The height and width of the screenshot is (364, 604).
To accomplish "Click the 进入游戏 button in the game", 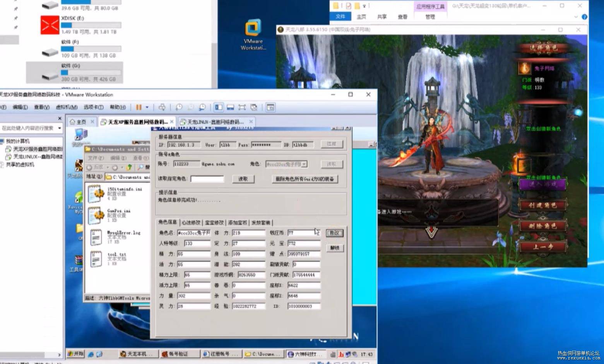I will 543,184.
